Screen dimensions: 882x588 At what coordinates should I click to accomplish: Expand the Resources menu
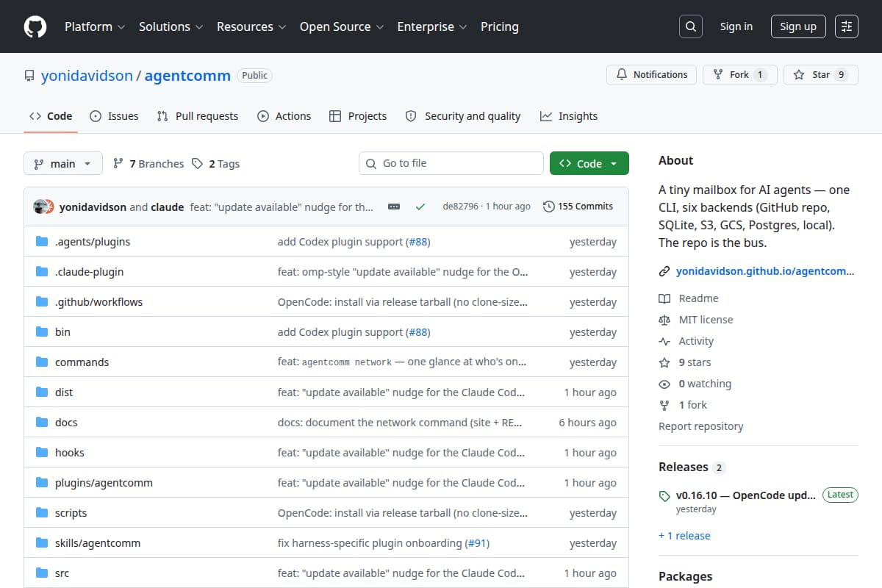pyautogui.click(x=251, y=26)
